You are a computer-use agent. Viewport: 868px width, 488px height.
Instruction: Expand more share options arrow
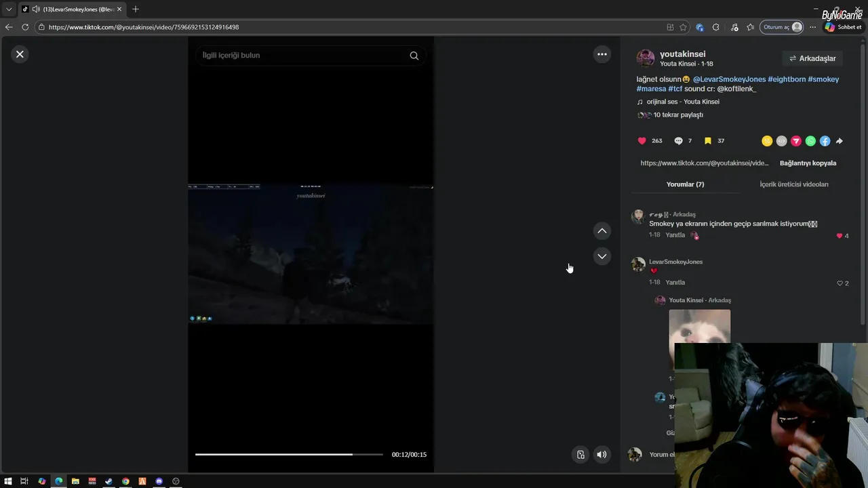pos(839,141)
